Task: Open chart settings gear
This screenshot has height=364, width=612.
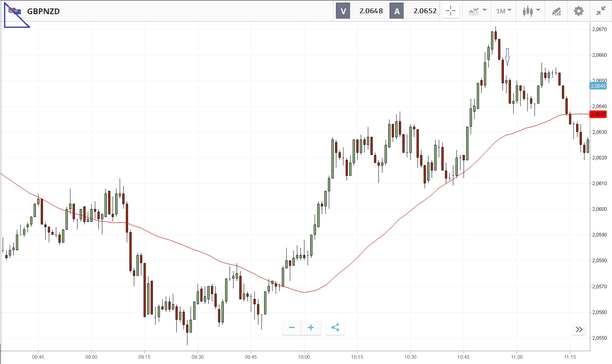Action: coord(579,11)
